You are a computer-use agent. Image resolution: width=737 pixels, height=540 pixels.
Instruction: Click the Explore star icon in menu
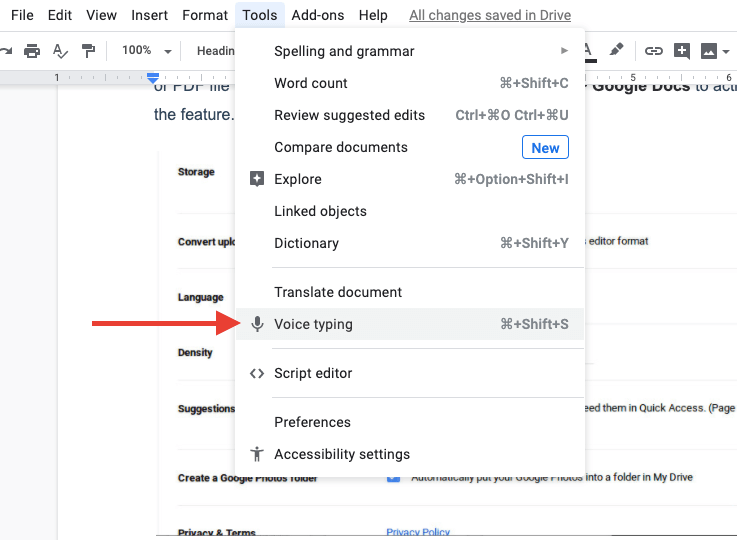(x=257, y=179)
